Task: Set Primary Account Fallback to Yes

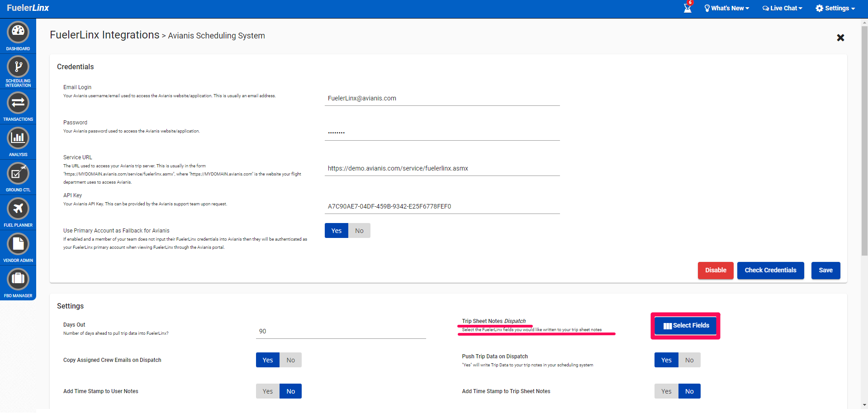Action: pyautogui.click(x=337, y=231)
